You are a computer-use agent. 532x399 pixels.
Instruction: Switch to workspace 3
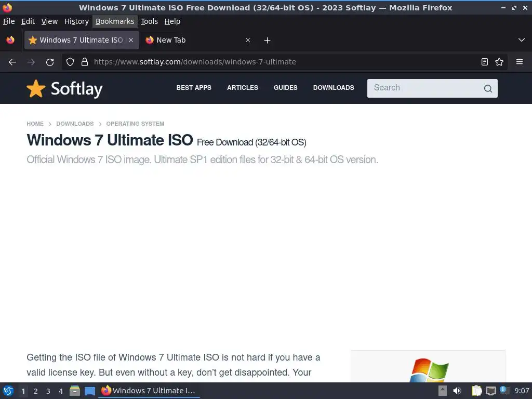(x=48, y=391)
